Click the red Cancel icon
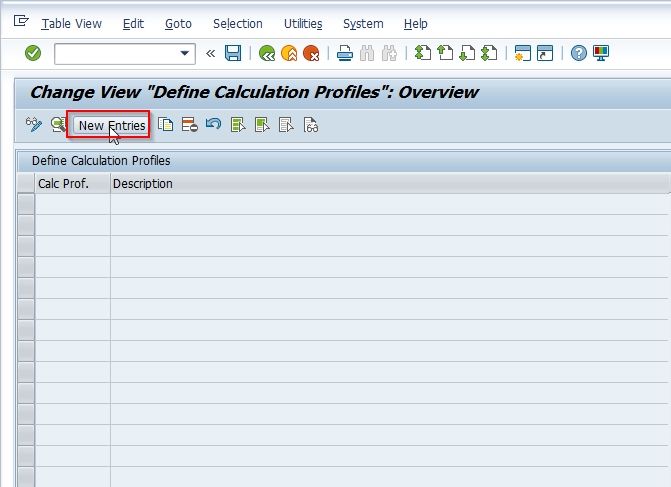671x487 pixels. (311, 53)
